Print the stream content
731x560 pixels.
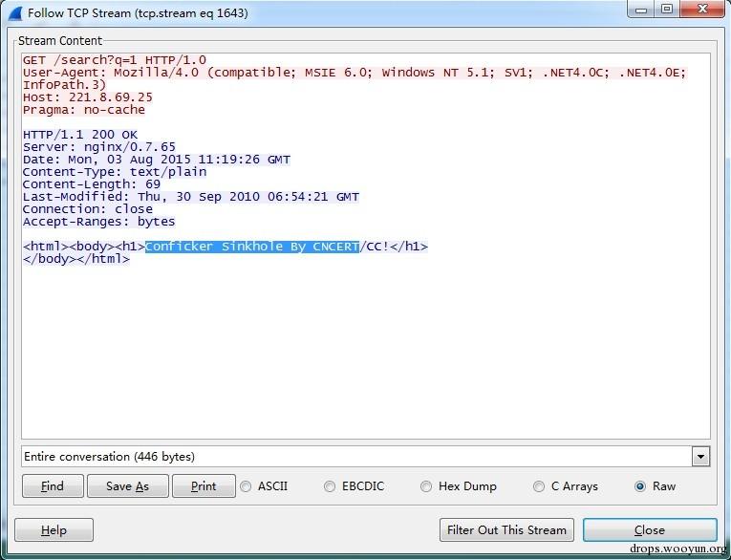[x=204, y=486]
